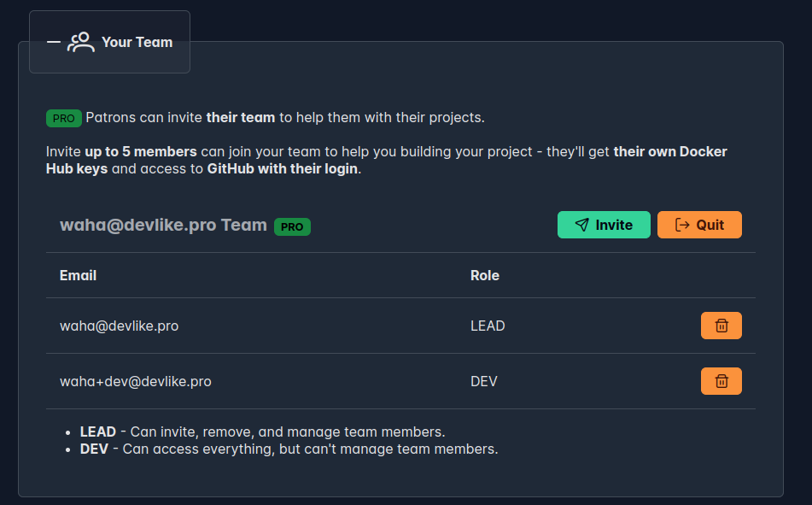This screenshot has height=505, width=812.
Task: Click the DEV role cell
Action: 483,381
